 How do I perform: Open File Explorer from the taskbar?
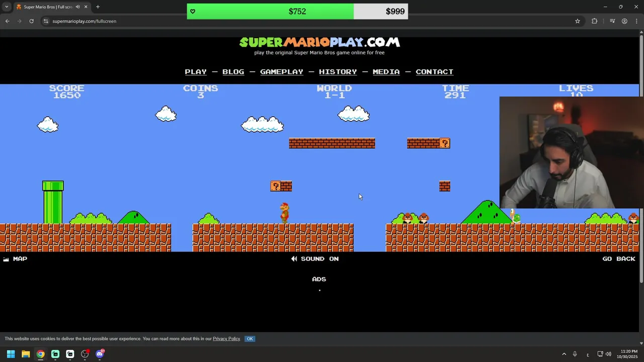pos(26,354)
